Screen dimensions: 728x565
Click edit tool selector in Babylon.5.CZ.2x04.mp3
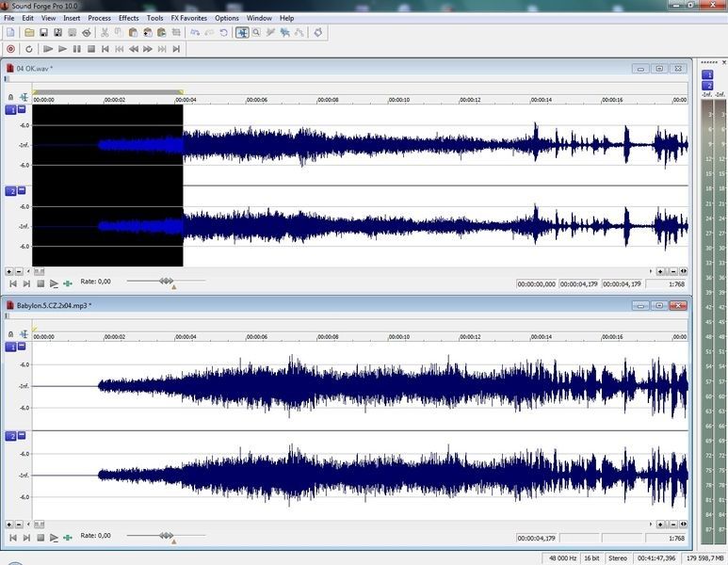(24, 333)
